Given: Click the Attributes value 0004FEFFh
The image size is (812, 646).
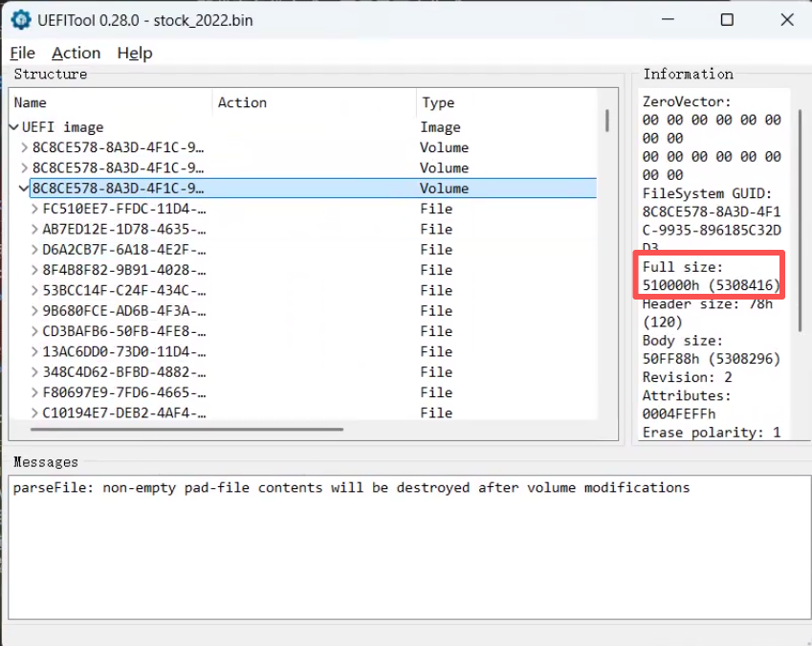Looking at the screenshot, I should [679, 413].
